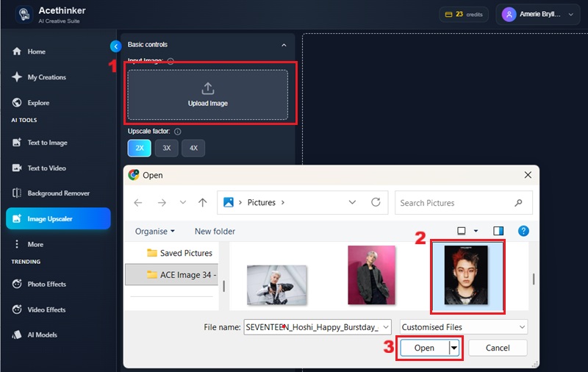Go up one folder level

click(203, 202)
